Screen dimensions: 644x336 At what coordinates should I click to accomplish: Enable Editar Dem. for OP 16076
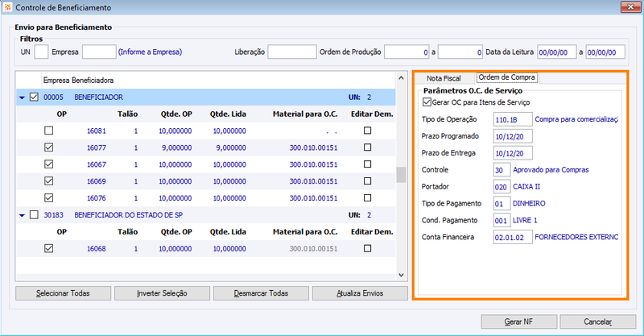point(368,198)
